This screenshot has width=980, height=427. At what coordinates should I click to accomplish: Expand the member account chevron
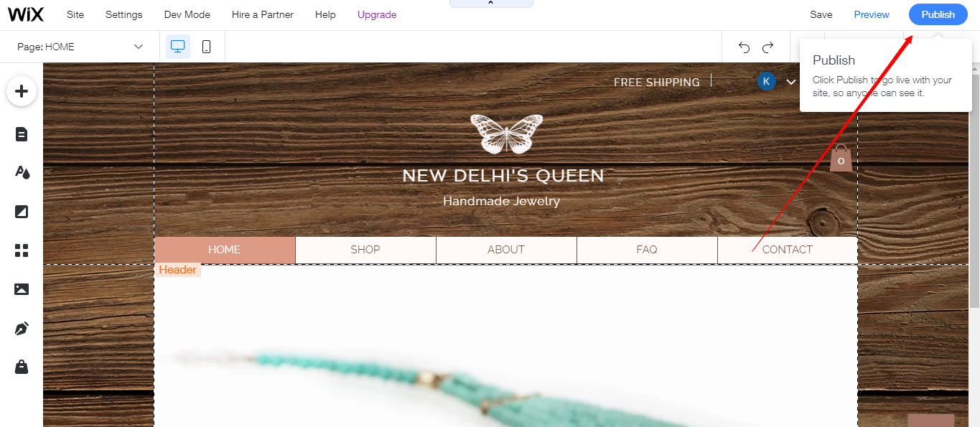(x=791, y=82)
